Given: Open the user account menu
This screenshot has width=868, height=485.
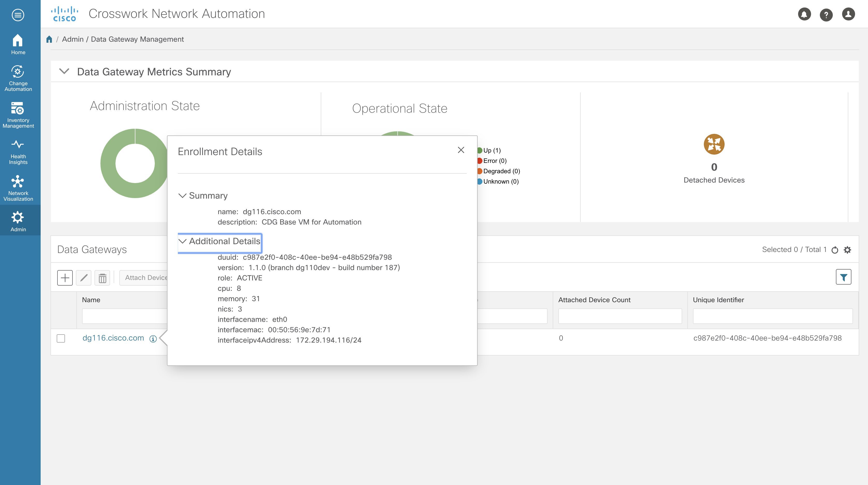Looking at the screenshot, I should (849, 14).
